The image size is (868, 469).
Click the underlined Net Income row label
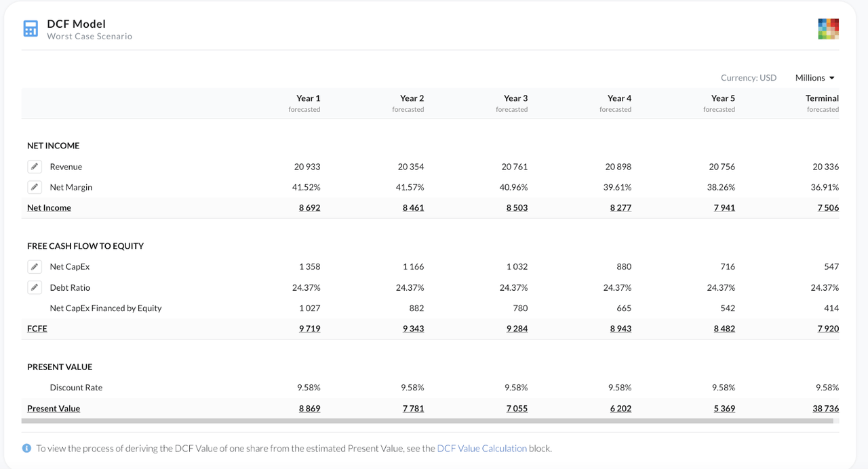(49, 208)
